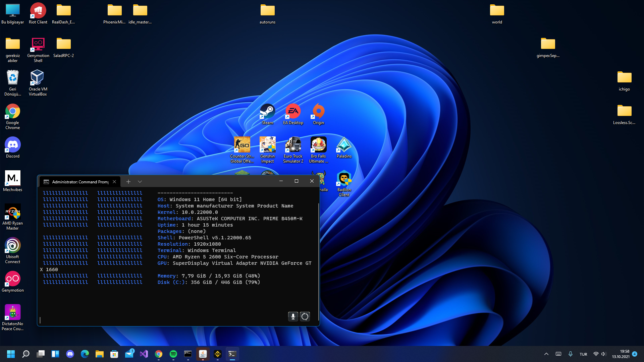Open Origin desktop shortcut
Image resolution: width=644 pixels, height=362 pixels.
coord(318,114)
